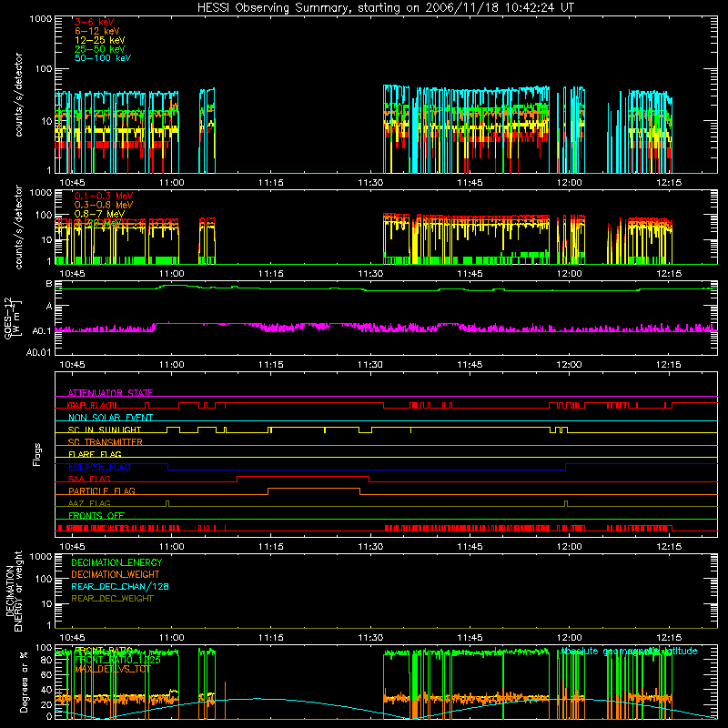Pick the 25-50 keV legend entry
The height and width of the screenshot is (728, 728).
pos(100,49)
